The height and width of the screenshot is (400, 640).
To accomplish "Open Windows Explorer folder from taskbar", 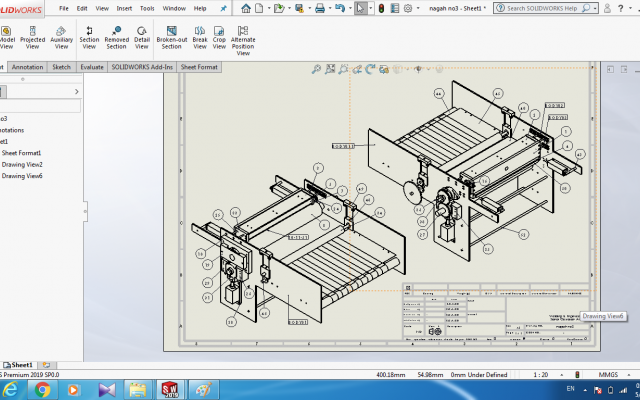I will click(x=138, y=390).
